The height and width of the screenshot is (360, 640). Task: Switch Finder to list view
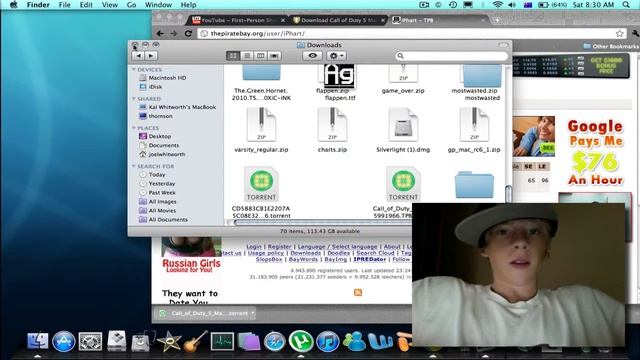pyautogui.click(x=247, y=56)
